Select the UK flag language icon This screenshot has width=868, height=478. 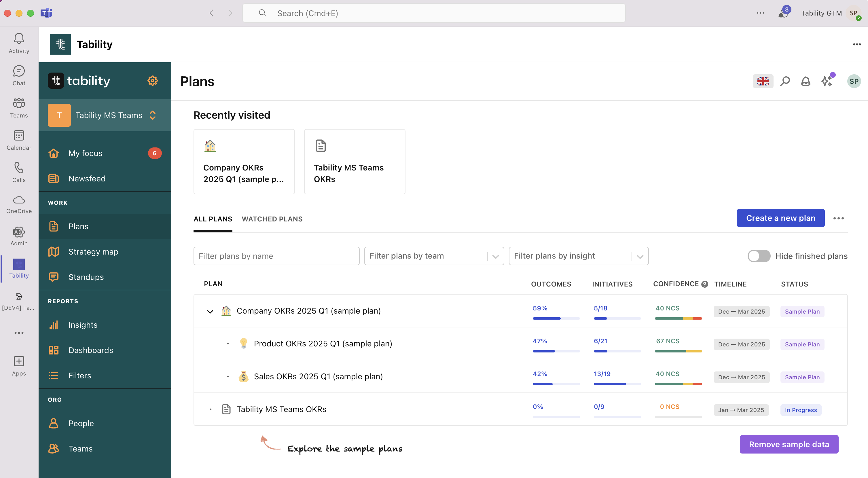763,81
